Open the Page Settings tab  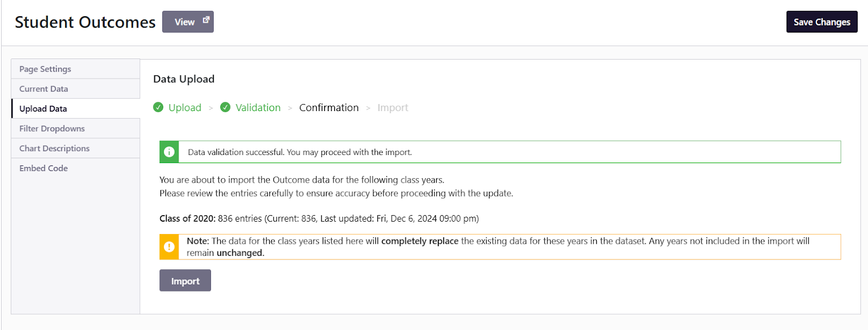(x=46, y=69)
